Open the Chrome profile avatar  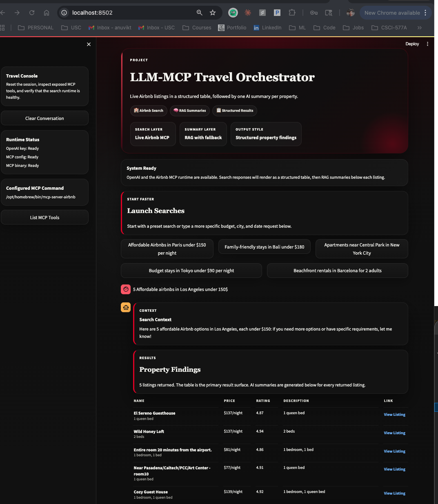coord(351,13)
